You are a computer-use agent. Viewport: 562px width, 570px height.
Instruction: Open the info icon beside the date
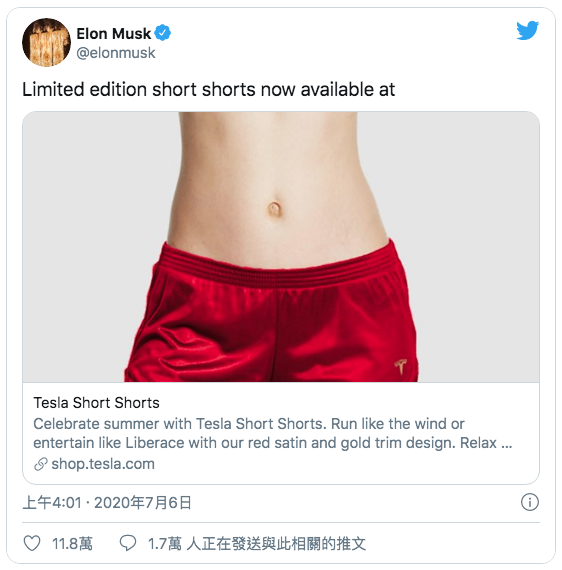(530, 502)
